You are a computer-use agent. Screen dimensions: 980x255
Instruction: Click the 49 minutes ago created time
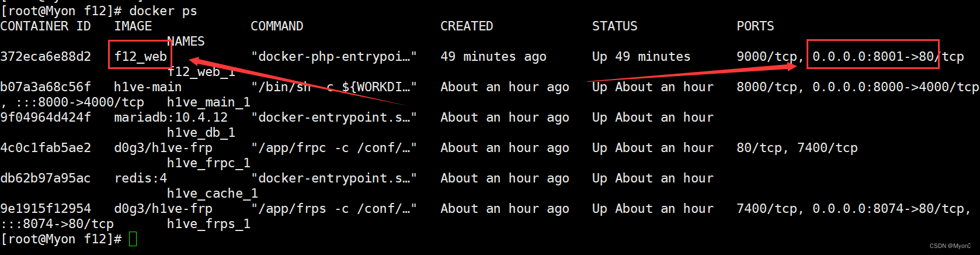click(x=494, y=56)
